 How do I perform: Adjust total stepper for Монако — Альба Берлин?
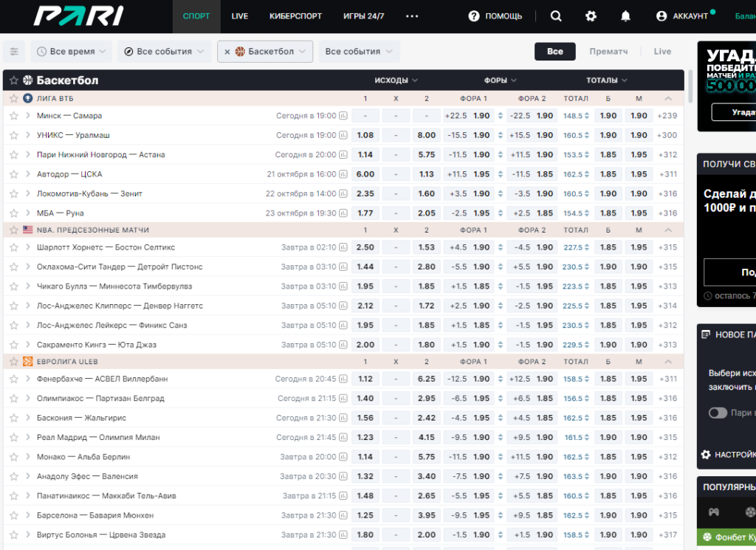[587, 457]
